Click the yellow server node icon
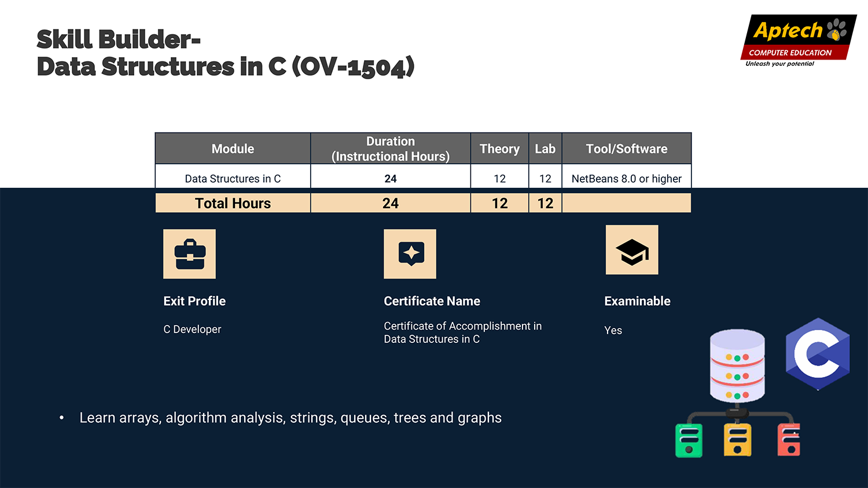 [x=737, y=441]
